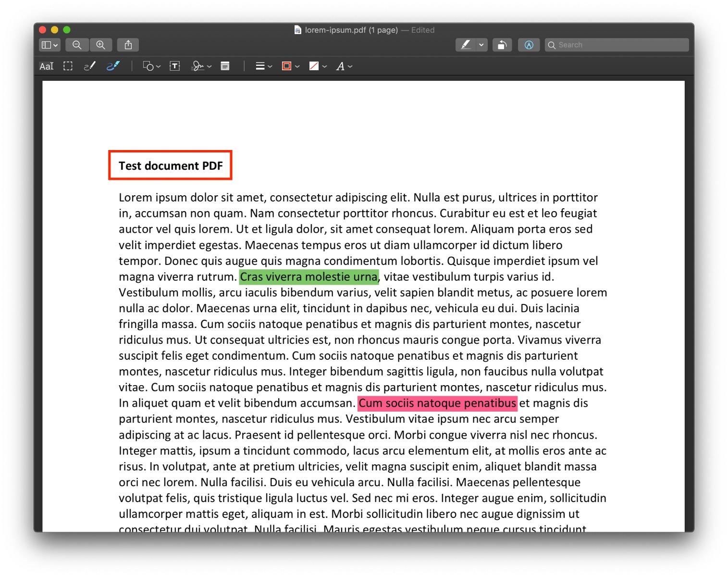Open the sidebar view menu
The height and width of the screenshot is (577, 728).
point(49,45)
